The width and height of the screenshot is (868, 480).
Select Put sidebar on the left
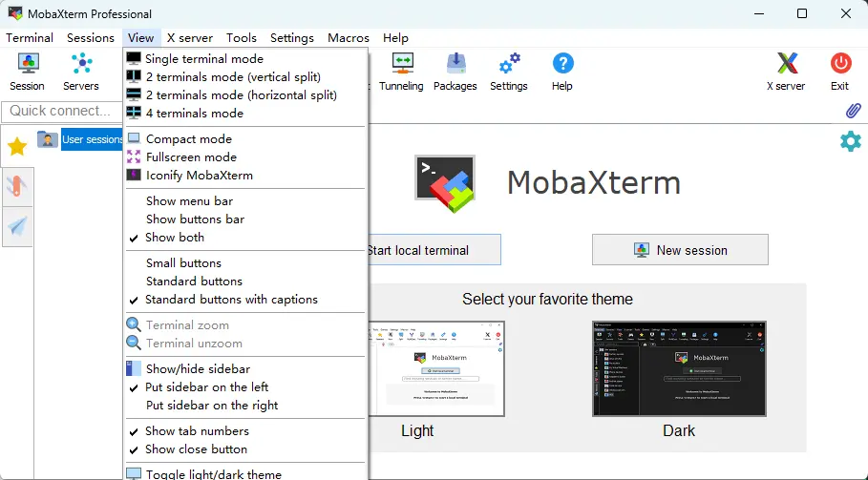coord(245,387)
